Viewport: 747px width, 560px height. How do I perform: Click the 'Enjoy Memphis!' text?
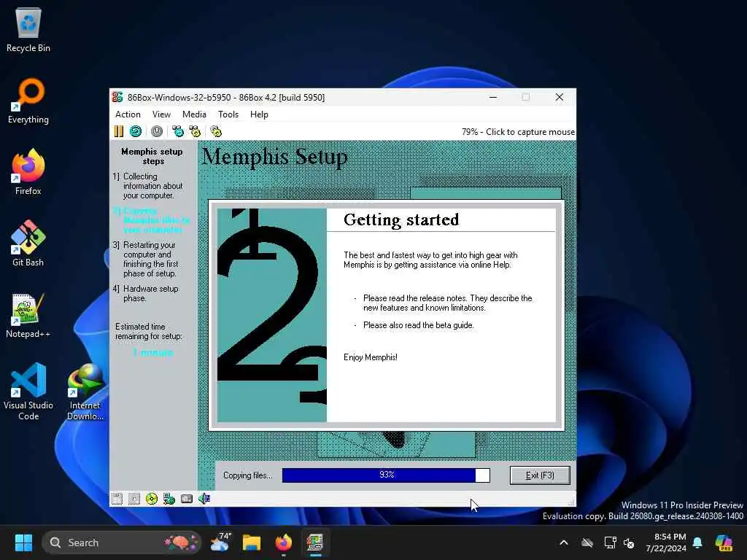click(x=370, y=357)
